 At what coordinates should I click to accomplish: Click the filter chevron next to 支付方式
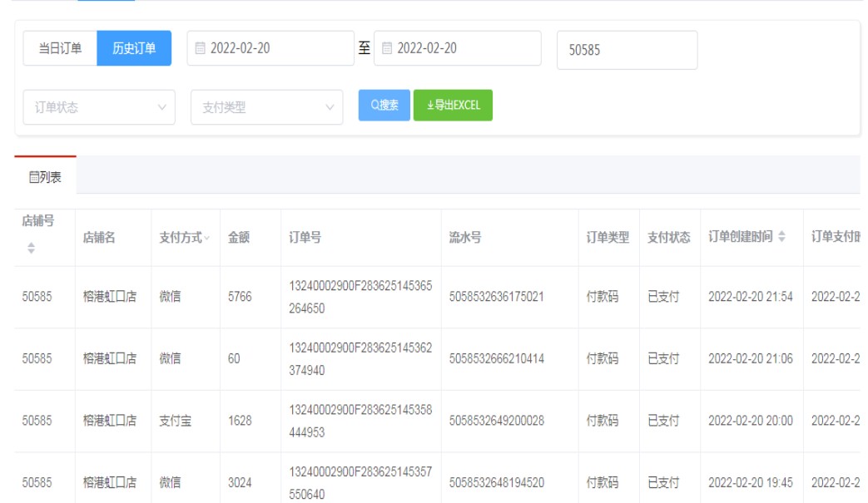click(207, 239)
